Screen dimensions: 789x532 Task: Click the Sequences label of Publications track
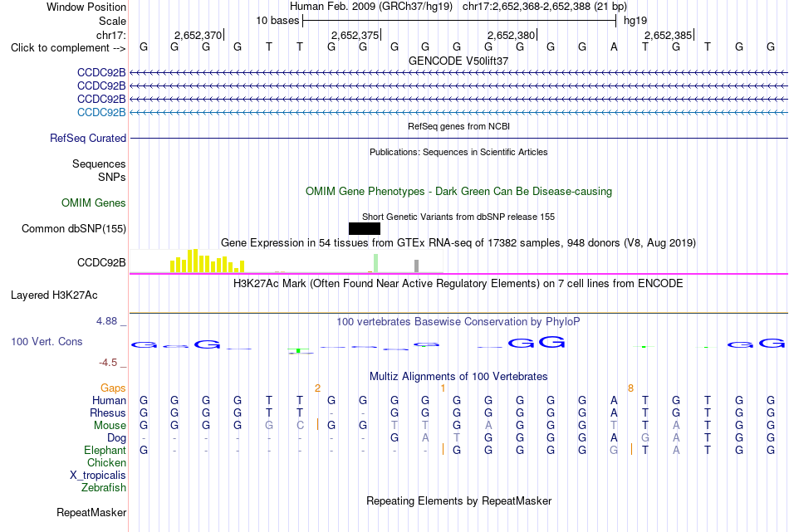pos(99,164)
